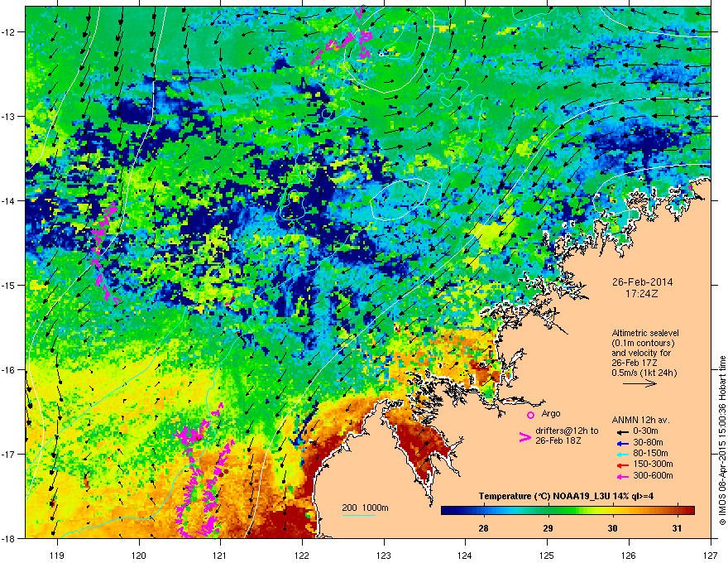The width and height of the screenshot is (728, 563).
Task: Click the '150-300m' depth legend label
Action: [x=653, y=464]
